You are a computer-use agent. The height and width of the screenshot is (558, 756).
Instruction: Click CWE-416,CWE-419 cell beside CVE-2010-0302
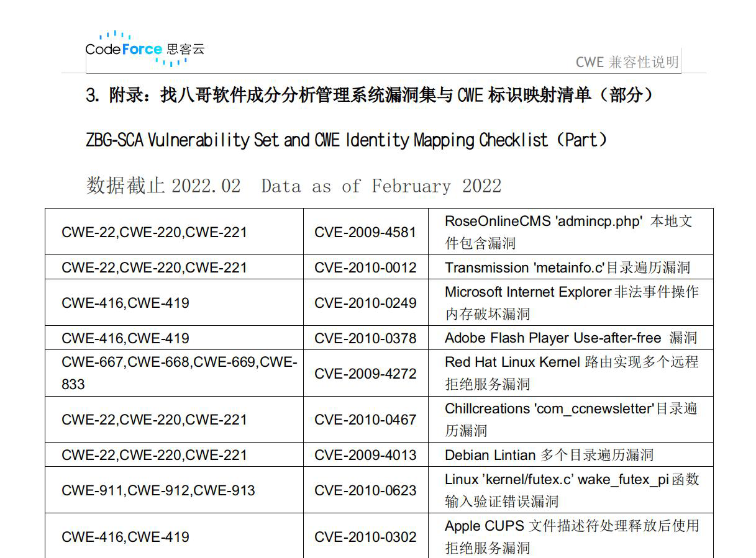pos(174,536)
